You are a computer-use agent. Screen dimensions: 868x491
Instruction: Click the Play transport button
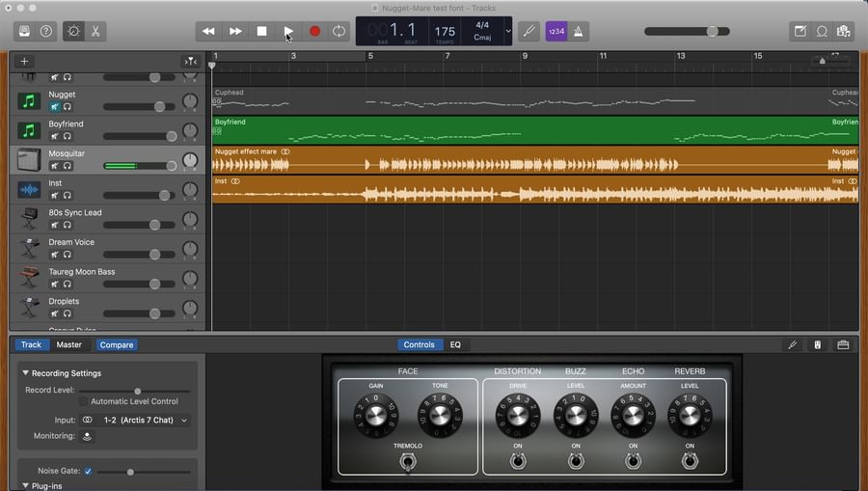288,32
